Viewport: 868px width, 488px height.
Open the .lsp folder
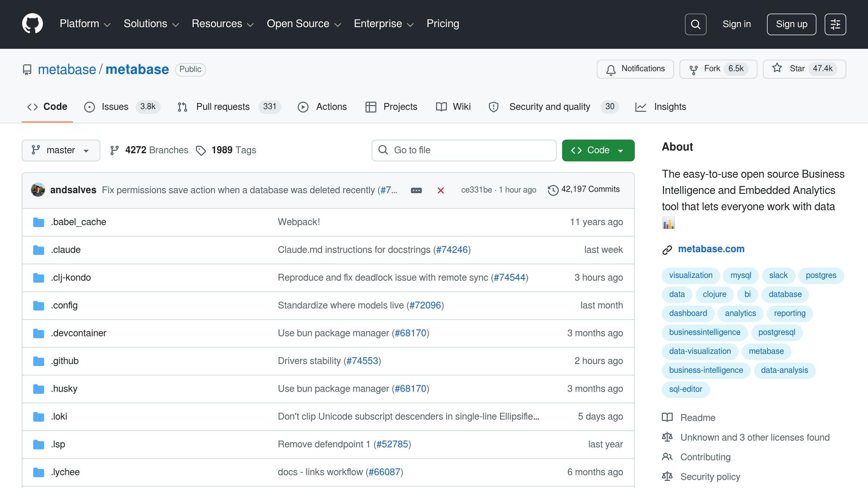pos(58,444)
